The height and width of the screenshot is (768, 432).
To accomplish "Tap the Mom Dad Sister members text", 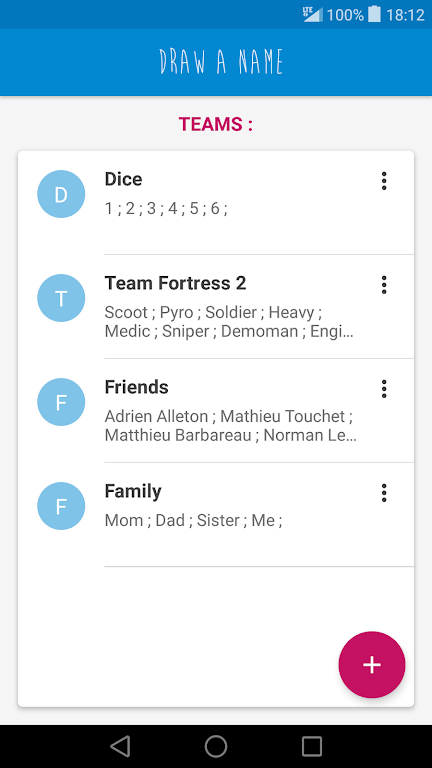I will tap(193, 520).
